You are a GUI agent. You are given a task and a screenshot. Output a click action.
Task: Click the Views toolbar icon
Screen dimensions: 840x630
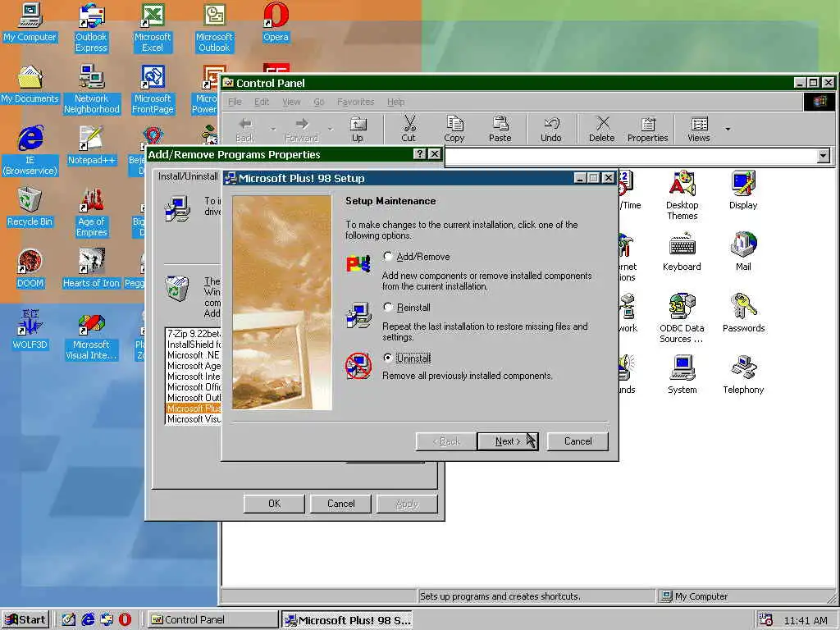click(699, 130)
